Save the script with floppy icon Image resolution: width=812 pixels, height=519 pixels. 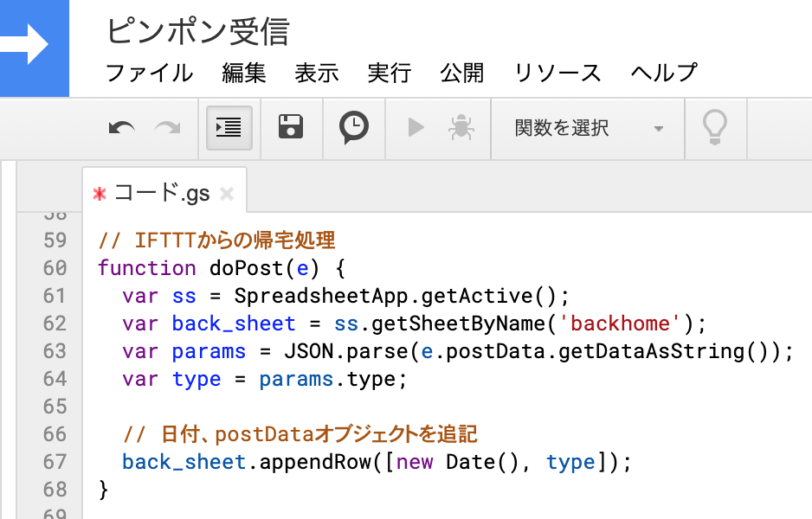pyautogui.click(x=291, y=128)
